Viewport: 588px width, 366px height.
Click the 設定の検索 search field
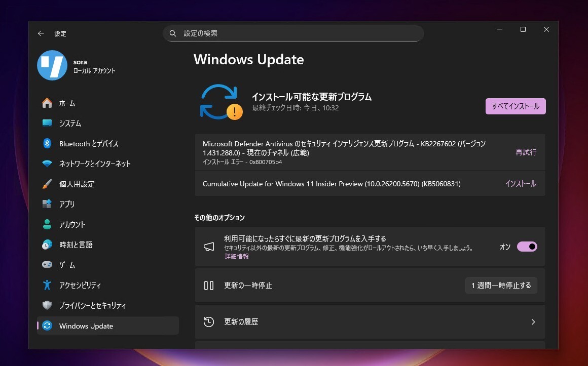pos(293,33)
